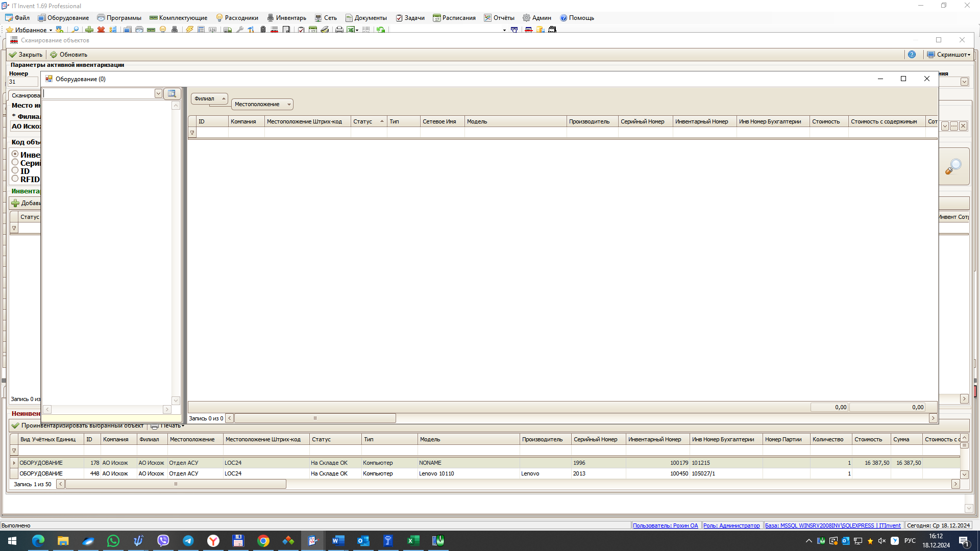The image size is (980, 551).
Task: Click the search-list icon beside the tree combo box
Action: [x=172, y=93]
